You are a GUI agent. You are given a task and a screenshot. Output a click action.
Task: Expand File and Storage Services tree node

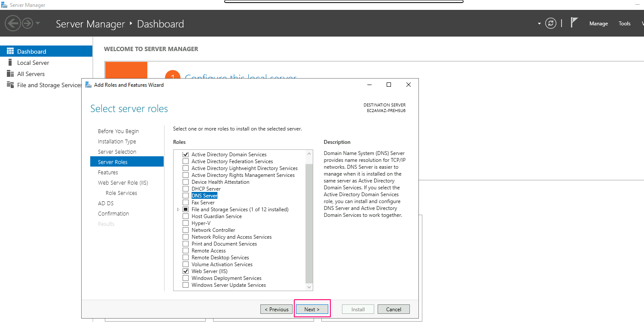178,210
